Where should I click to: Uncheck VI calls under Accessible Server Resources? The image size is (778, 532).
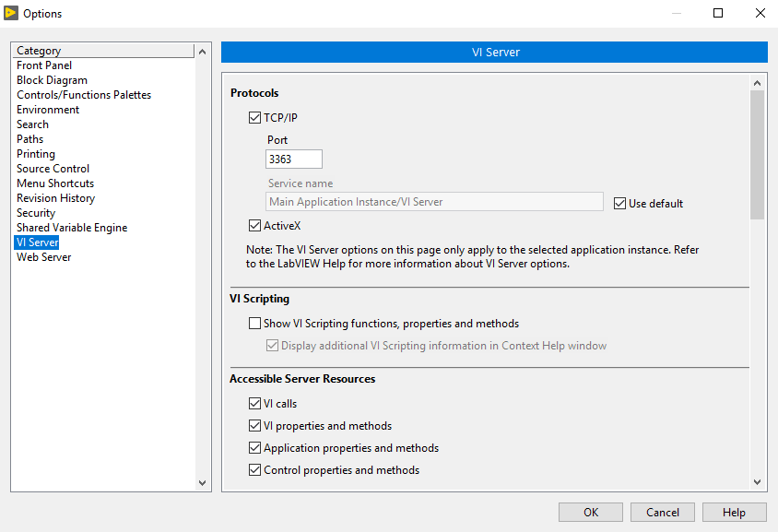click(x=253, y=403)
